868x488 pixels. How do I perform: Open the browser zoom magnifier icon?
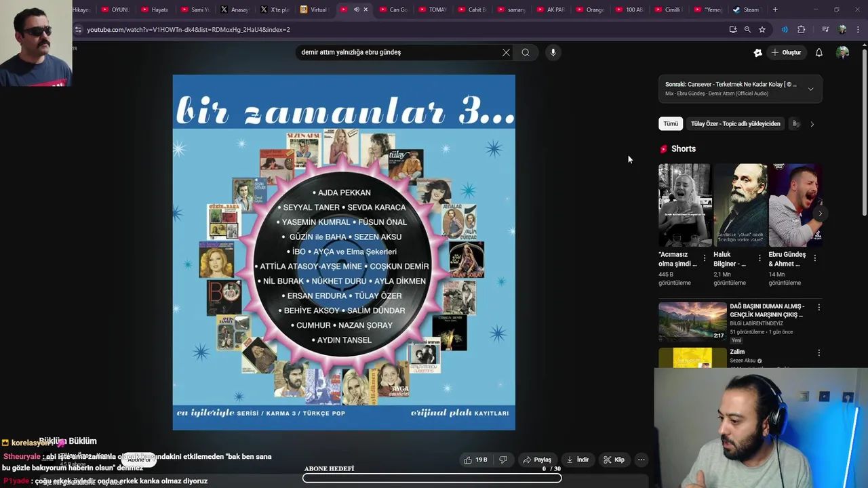(747, 30)
